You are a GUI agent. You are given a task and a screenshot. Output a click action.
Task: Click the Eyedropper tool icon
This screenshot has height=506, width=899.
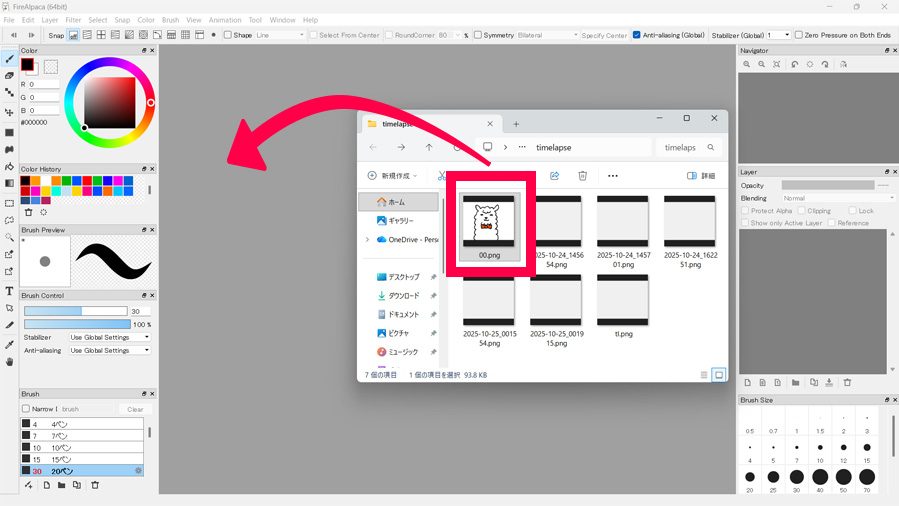pos(9,344)
